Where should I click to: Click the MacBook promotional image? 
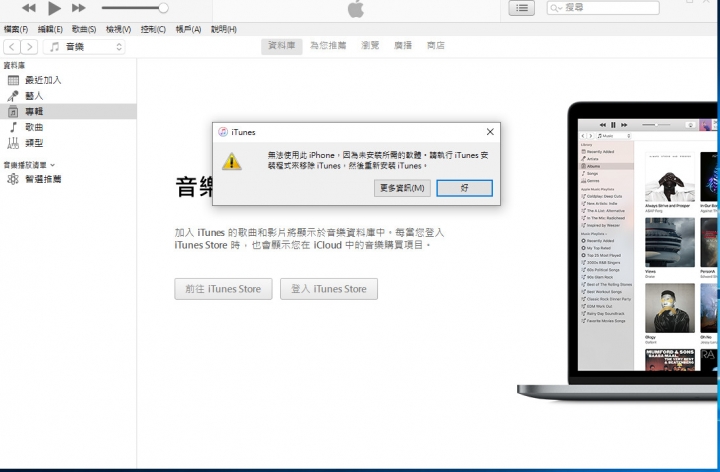(x=618, y=250)
